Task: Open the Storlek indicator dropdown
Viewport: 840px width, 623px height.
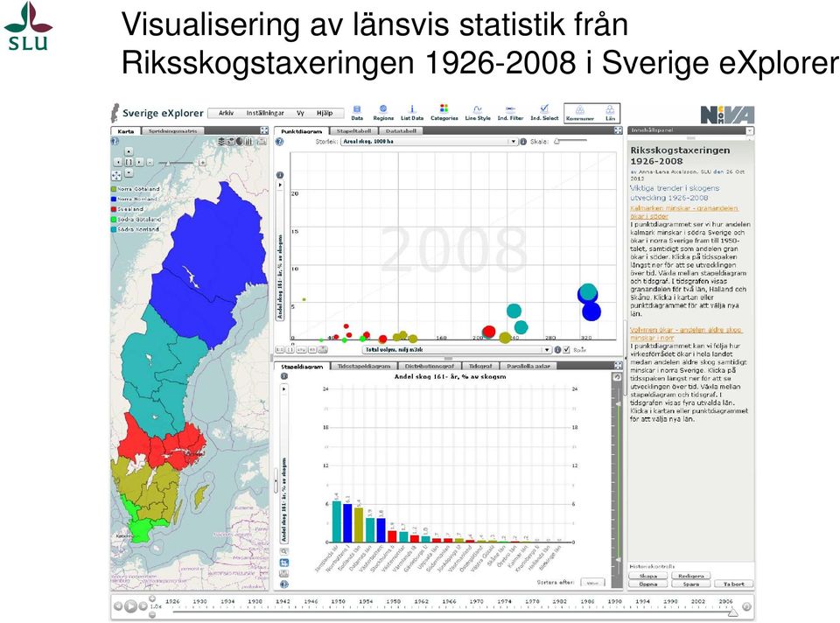Action: point(429,142)
